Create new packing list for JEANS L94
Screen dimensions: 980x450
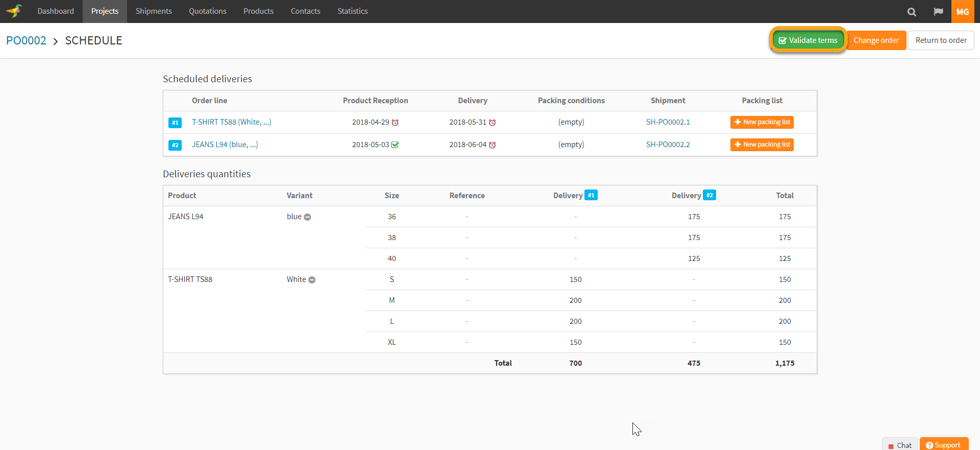(762, 145)
